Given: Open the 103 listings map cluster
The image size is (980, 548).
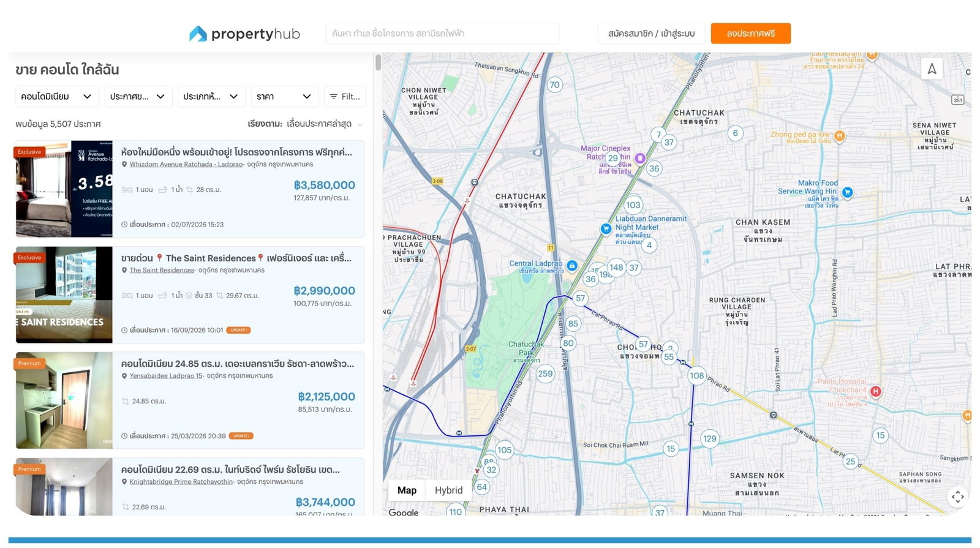Looking at the screenshot, I should click(633, 205).
